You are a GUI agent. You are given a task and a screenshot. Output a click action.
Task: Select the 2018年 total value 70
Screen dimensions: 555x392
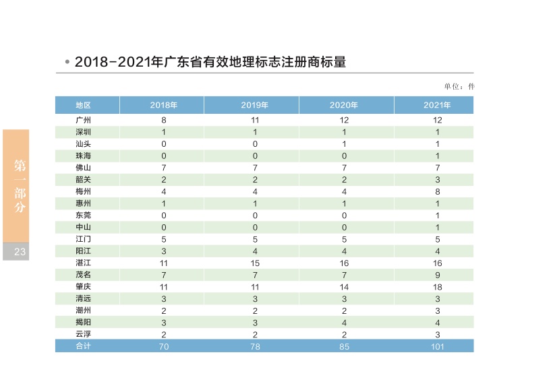point(163,346)
